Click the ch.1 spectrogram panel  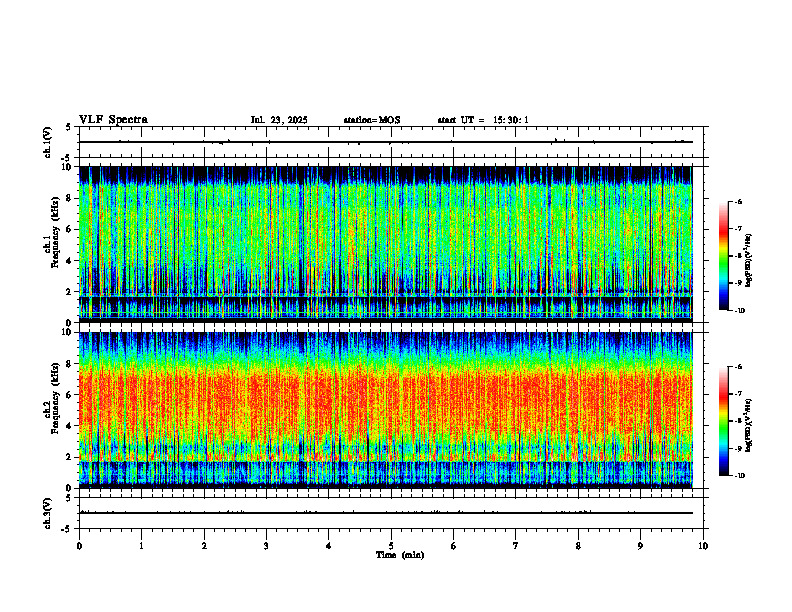(x=386, y=244)
